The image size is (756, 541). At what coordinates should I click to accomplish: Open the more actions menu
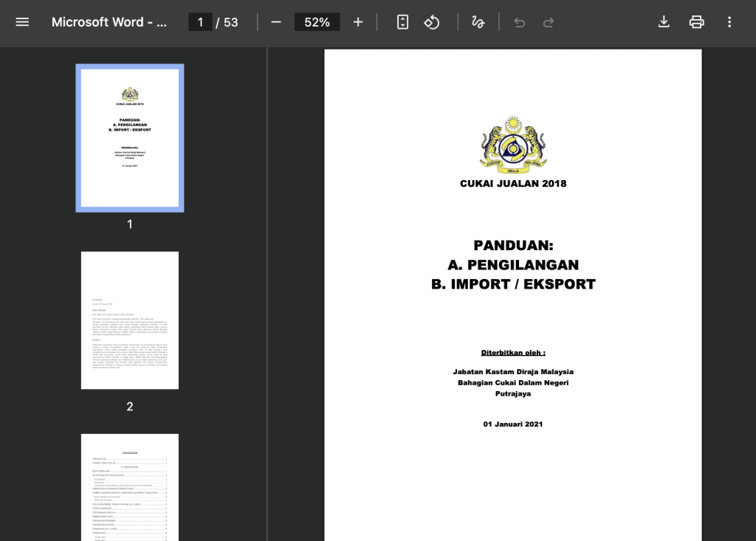click(x=729, y=22)
